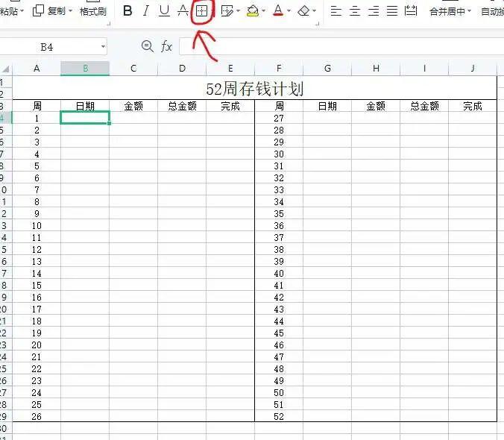This screenshot has width=504, height=440.
Task: Apply the yellow fill color
Action: click(x=253, y=11)
